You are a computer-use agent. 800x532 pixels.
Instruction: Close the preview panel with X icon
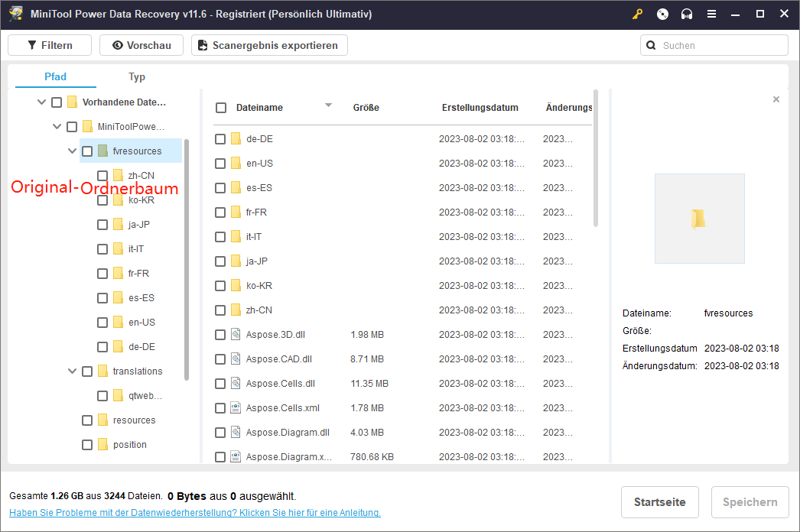click(776, 99)
